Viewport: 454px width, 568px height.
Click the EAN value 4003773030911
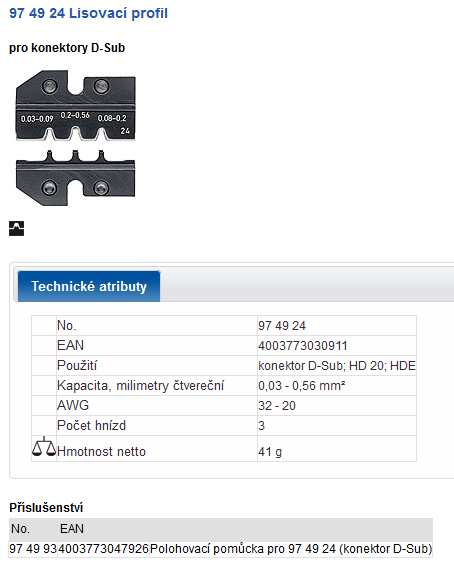click(303, 346)
